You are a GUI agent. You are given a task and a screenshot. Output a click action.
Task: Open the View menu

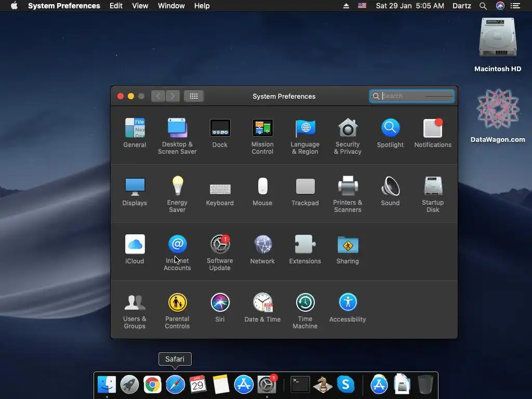[x=140, y=6]
